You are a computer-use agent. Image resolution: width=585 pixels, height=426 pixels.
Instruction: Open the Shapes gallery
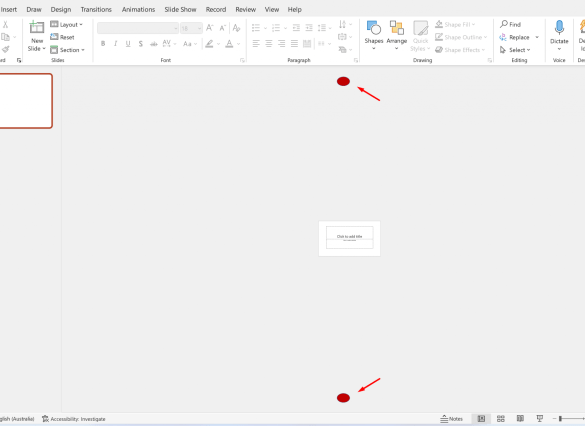click(373, 35)
